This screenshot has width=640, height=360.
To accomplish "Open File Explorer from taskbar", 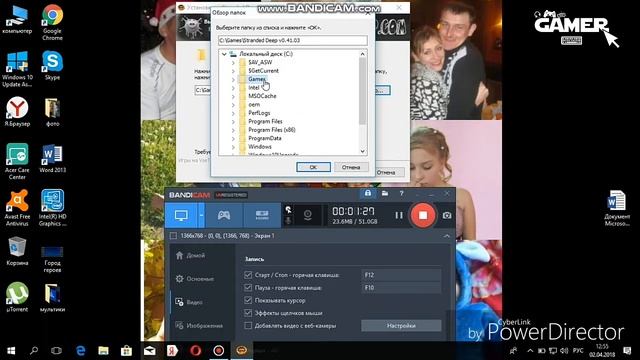I will [x=104, y=351].
